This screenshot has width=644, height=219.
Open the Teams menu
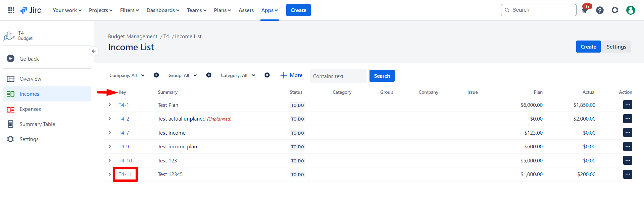point(197,10)
